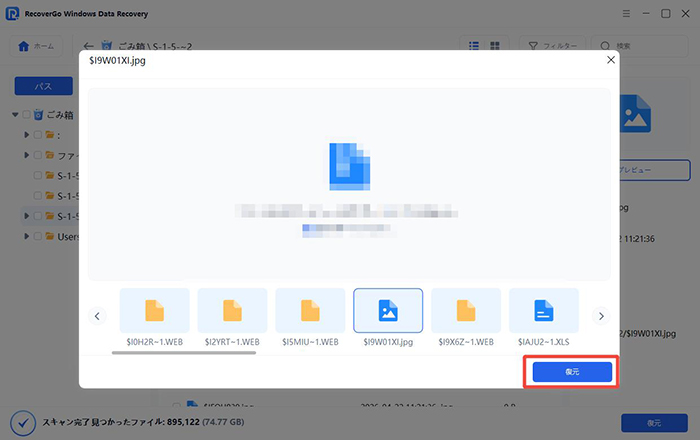This screenshot has height=440, width=700.
Task: Select the $IAJU2~1.XLS document thumbnail
Action: click(544, 311)
